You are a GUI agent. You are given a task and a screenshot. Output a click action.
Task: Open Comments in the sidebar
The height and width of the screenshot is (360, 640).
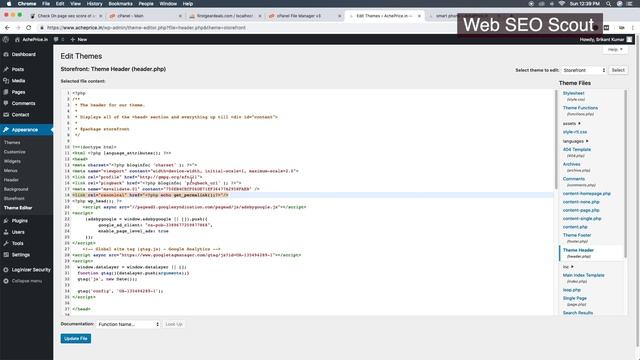pos(23,104)
